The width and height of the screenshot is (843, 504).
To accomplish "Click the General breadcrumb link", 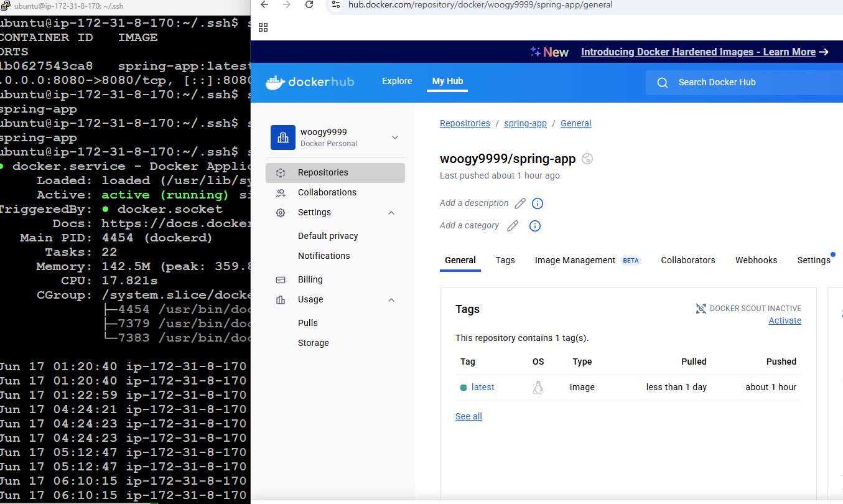I will (x=576, y=123).
